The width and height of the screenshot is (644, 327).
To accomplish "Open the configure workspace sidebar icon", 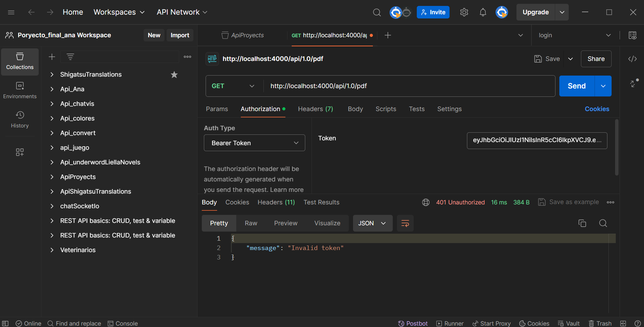I will tap(20, 152).
